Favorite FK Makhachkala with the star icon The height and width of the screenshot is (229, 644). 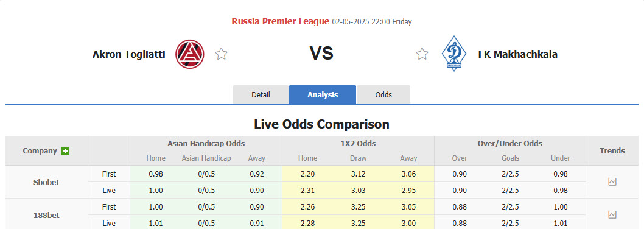pyautogui.click(x=422, y=54)
